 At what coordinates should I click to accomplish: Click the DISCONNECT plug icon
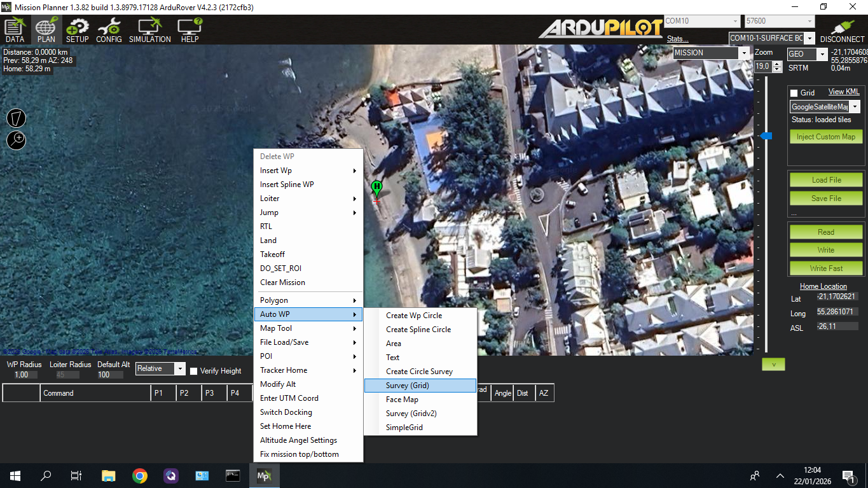[x=842, y=30]
